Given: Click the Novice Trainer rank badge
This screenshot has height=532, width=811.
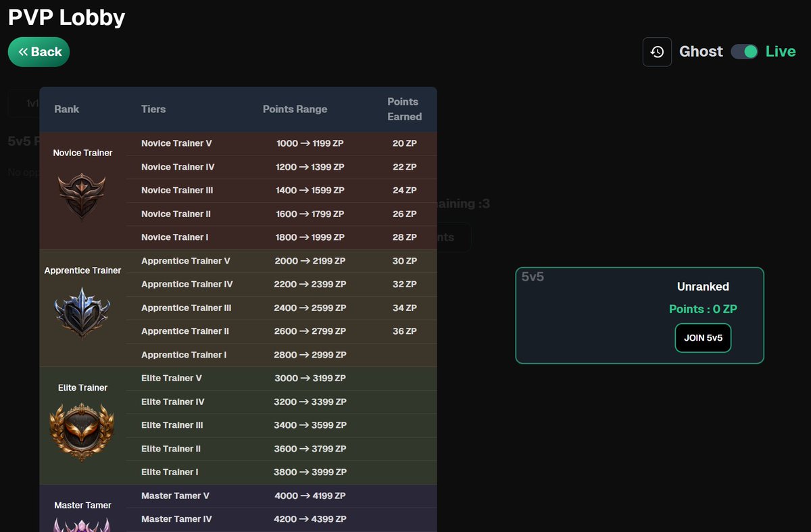Looking at the screenshot, I should pos(82,197).
